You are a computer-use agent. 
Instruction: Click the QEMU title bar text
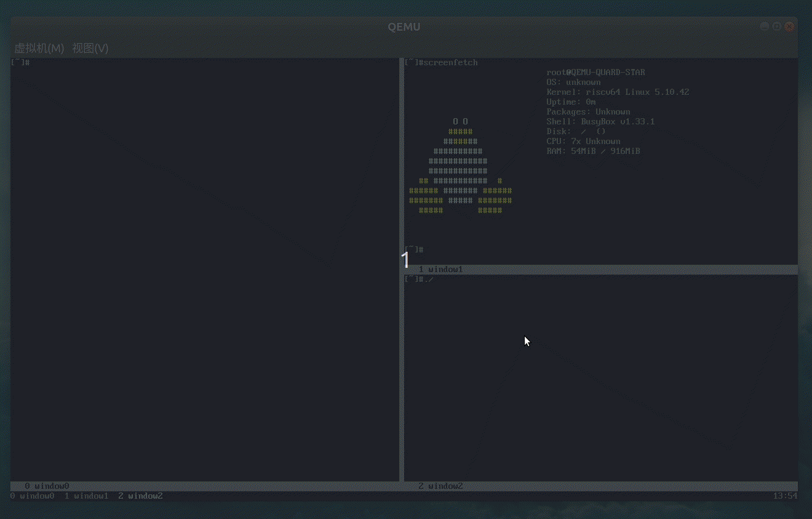tap(404, 26)
